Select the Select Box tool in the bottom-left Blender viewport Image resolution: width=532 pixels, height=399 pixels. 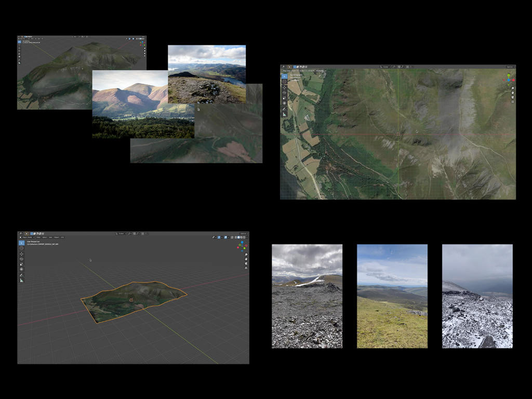pyautogui.click(x=21, y=243)
